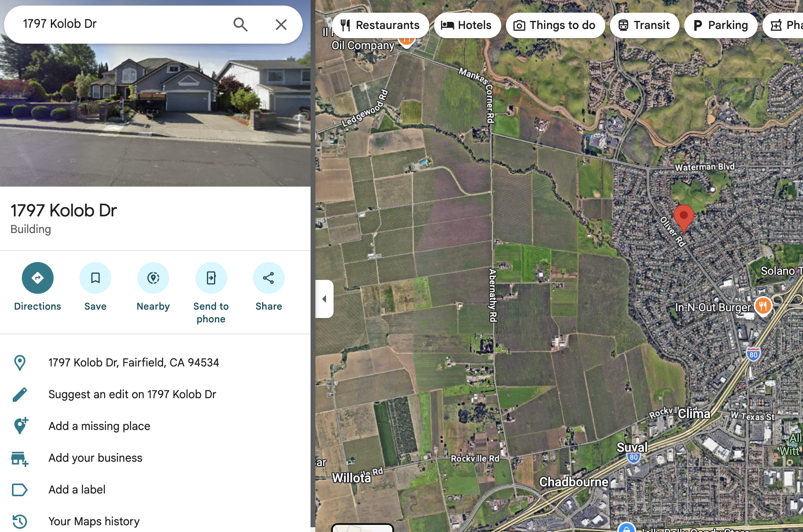Click the Send to phone icon
This screenshot has height=532, width=803.
[x=211, y=278]
